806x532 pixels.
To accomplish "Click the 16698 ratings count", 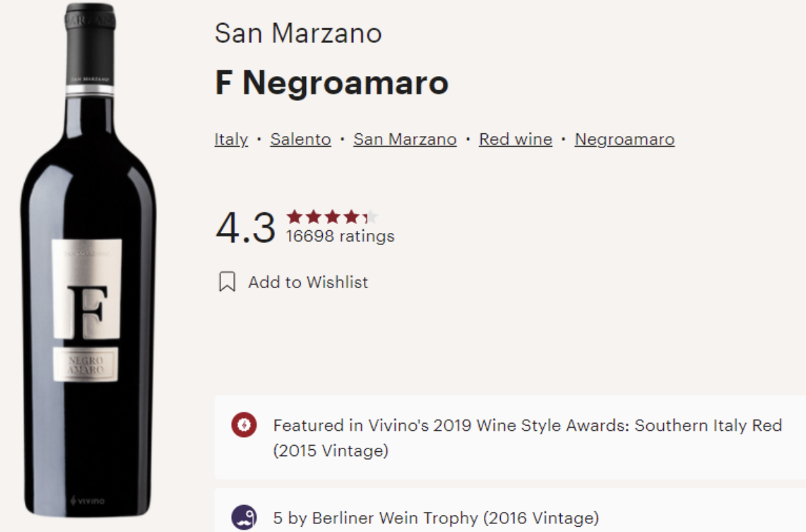I will pyautogui.click(x=340, y=236).
